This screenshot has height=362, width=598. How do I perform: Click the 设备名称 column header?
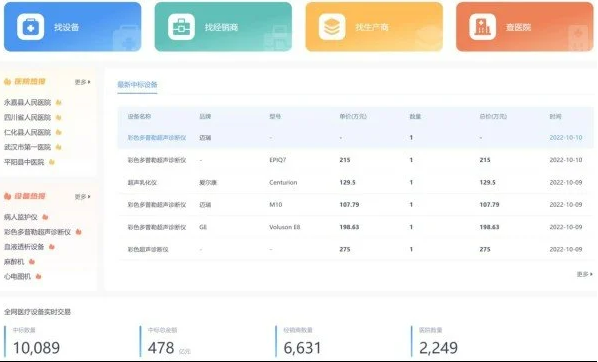point(139,116)
